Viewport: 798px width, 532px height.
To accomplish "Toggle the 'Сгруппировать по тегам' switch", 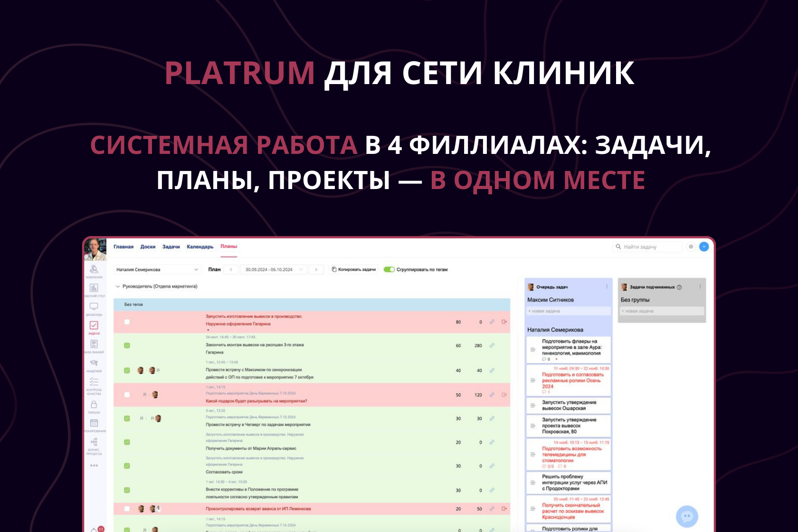I will [x=389, y=269].
